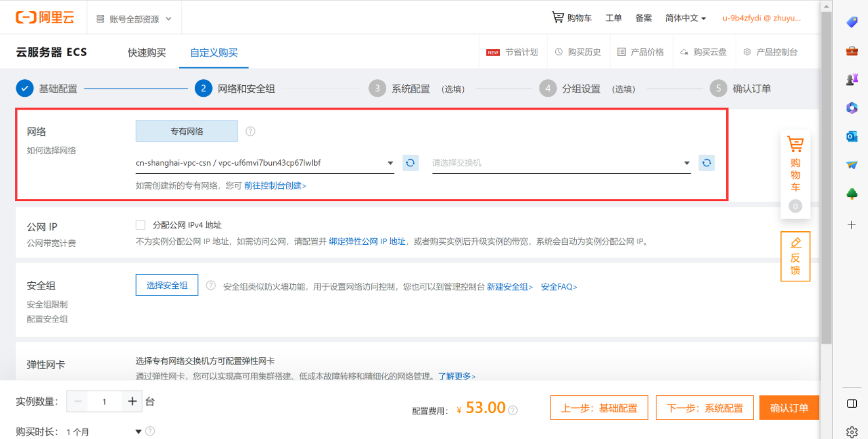Show help for 配置费用 price
The image size is (868, 439).
[513, 410]
